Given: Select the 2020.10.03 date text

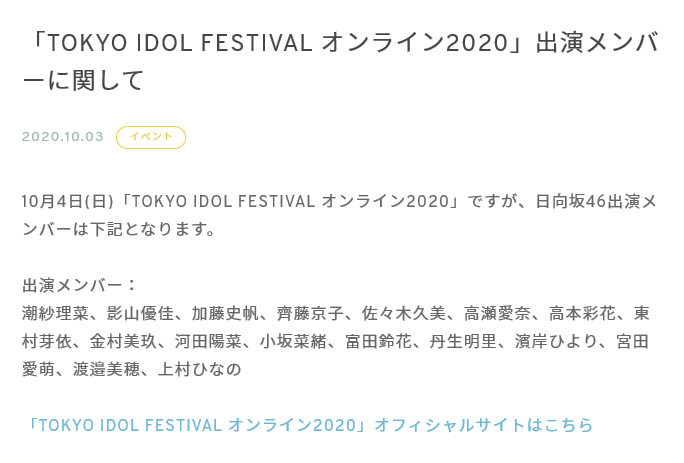Looking at the screenshot, I should tap(63, 137).
